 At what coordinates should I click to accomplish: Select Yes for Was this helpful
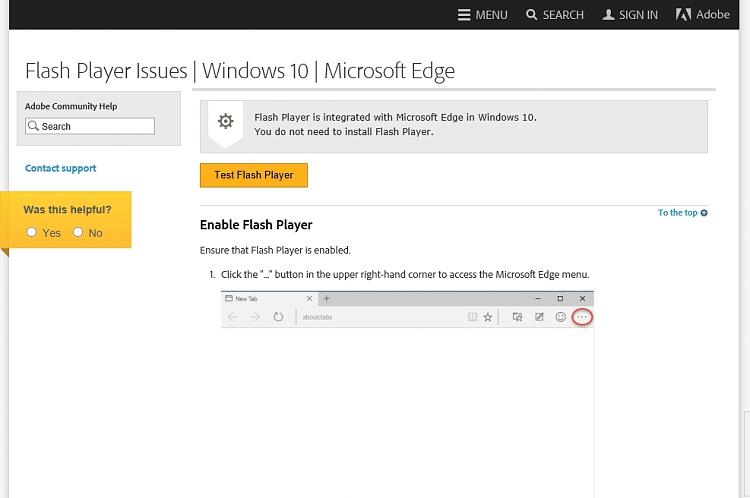[32, 232]
